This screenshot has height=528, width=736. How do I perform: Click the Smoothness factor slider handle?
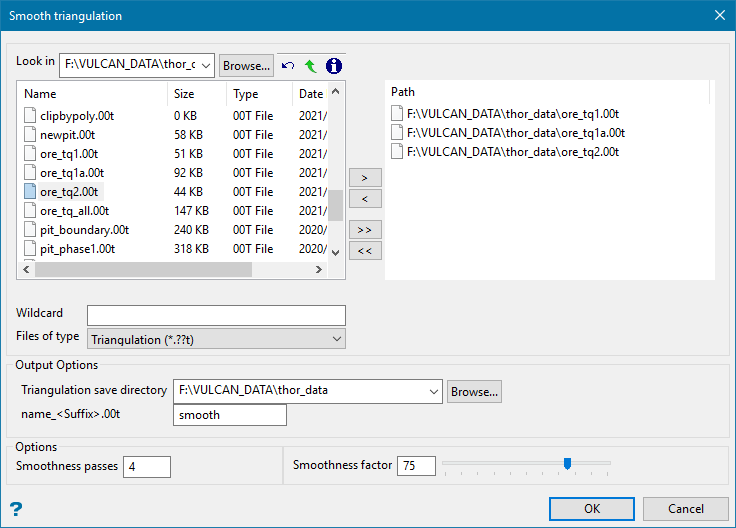tap(567, 463)
